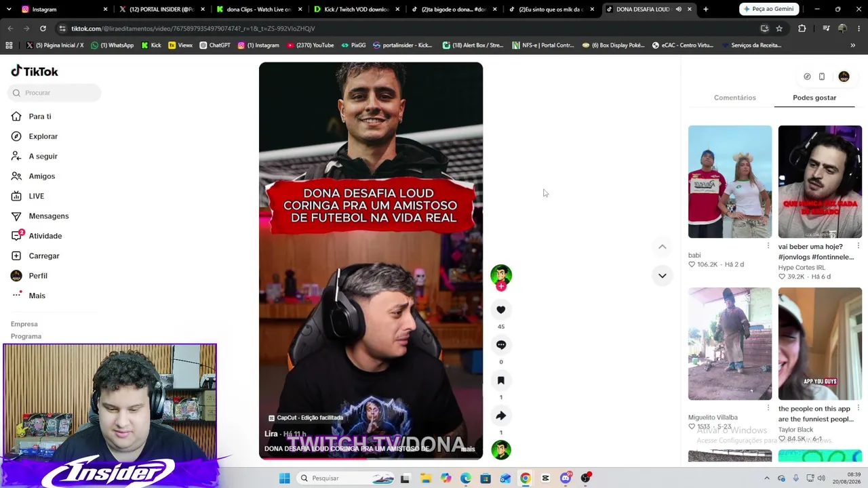Screen dimensions: 868x488
Task: Share video with the arrow icon
Action: tap(501, 415)
